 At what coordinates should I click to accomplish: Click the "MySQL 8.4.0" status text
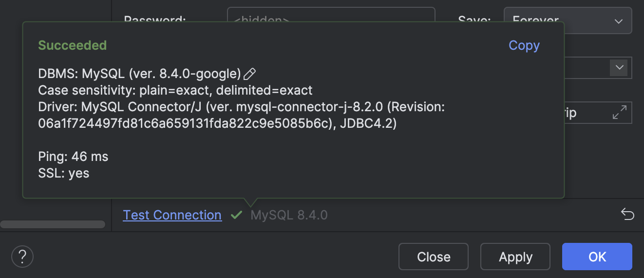[x=289, y=215]
